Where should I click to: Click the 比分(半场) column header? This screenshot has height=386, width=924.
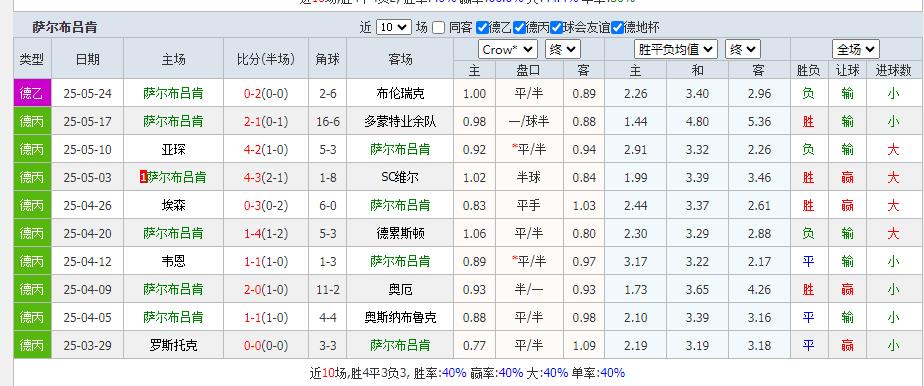coord(266,59)
